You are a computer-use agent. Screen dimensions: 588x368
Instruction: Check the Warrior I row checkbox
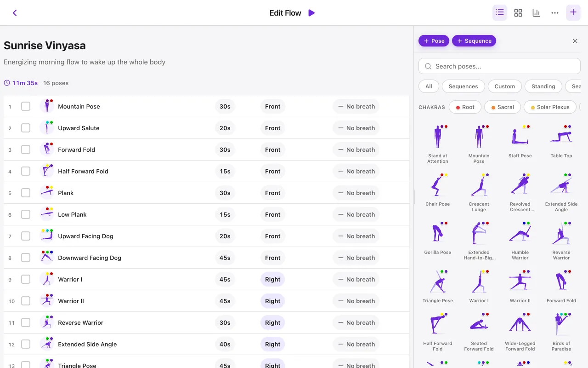[x=26, y=279]
